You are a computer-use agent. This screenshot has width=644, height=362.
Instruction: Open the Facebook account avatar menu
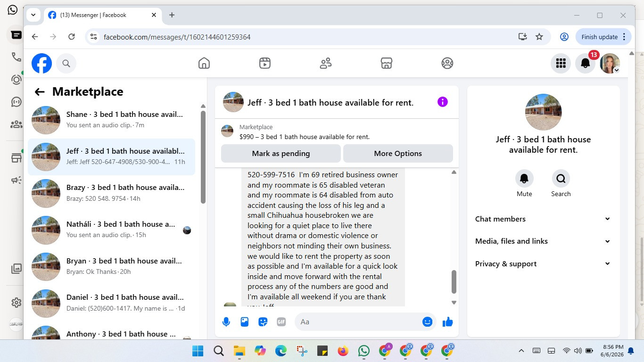pyautogui.click(x=610, y=63)
